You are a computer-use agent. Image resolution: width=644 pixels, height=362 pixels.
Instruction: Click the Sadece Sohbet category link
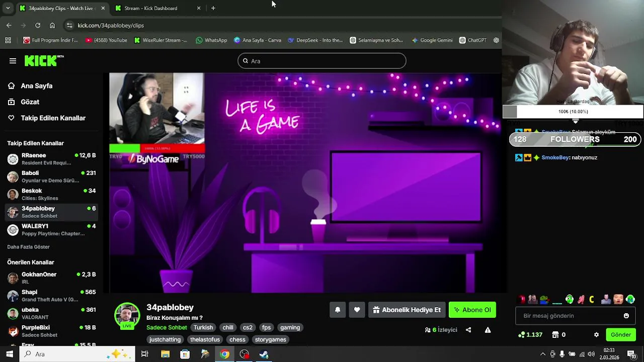coord(167,327)
